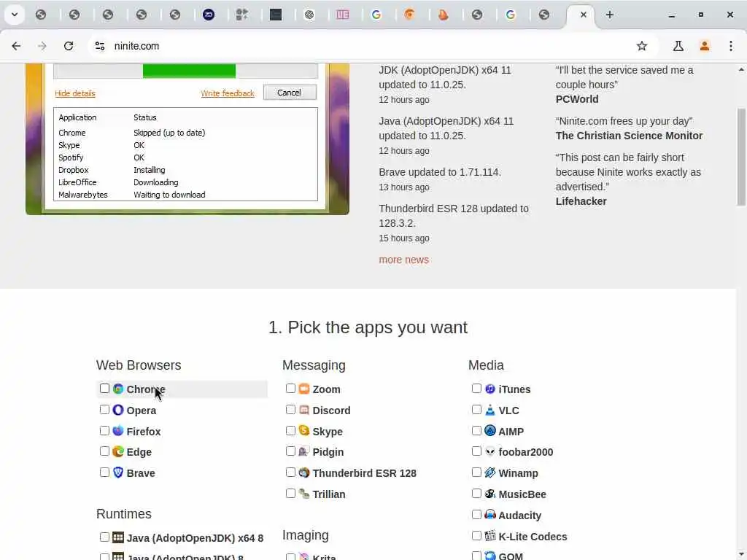
Task: Click the Edge app icon
Action: click(118, 451)
